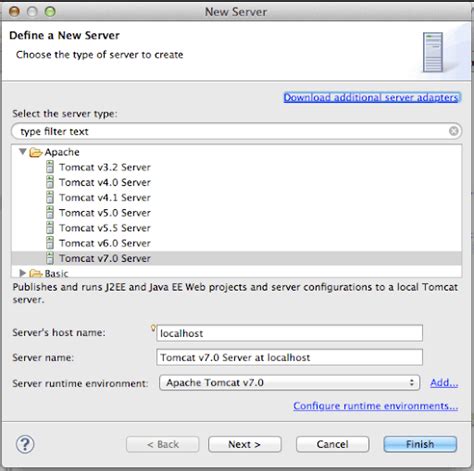The height and width of the screenshot is (471, 474).
Task: Click the Tomcat v6.0 Server icon
Action: [50, 243]
